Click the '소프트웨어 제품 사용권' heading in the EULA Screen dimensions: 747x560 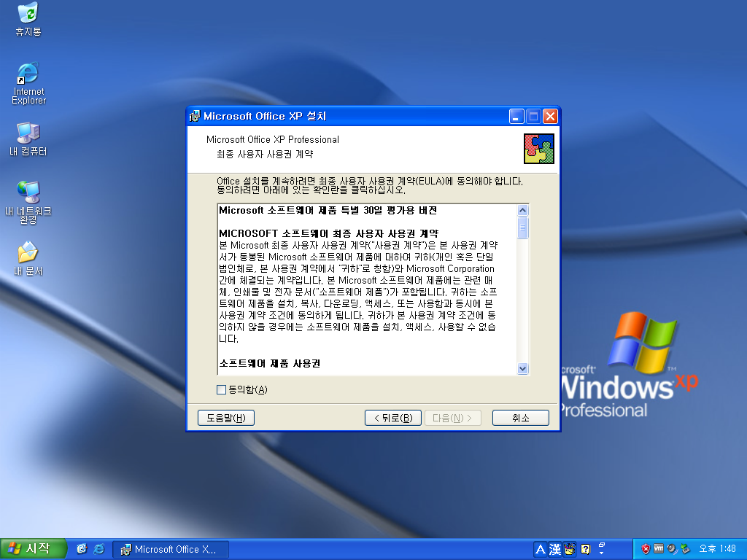click(270, 363)
